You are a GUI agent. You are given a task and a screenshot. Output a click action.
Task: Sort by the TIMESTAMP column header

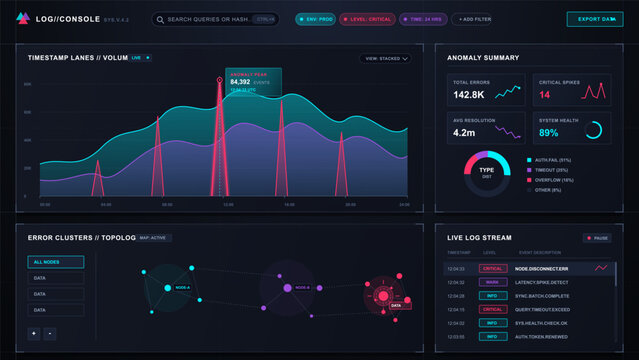click(x=459, y=253)
